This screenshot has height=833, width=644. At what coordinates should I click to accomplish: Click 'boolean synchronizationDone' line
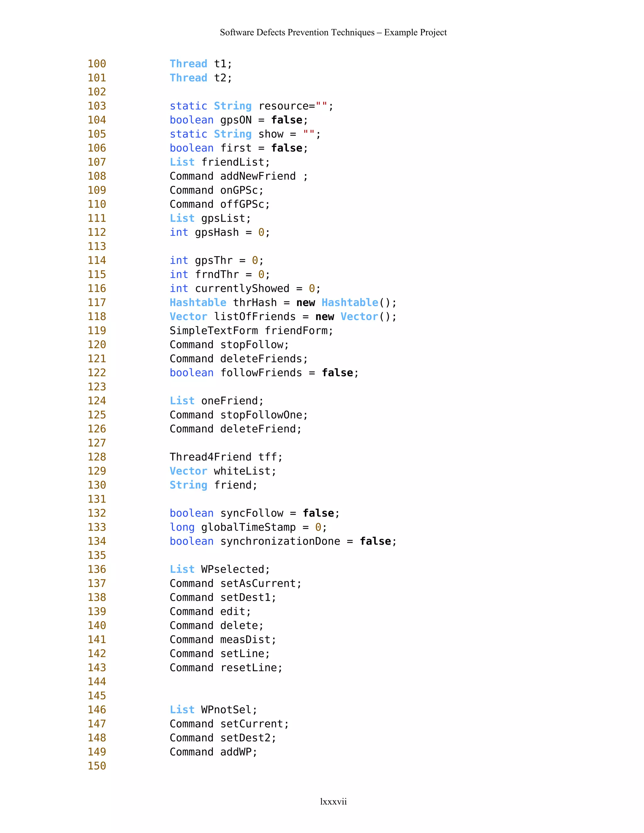pos(283,541)
